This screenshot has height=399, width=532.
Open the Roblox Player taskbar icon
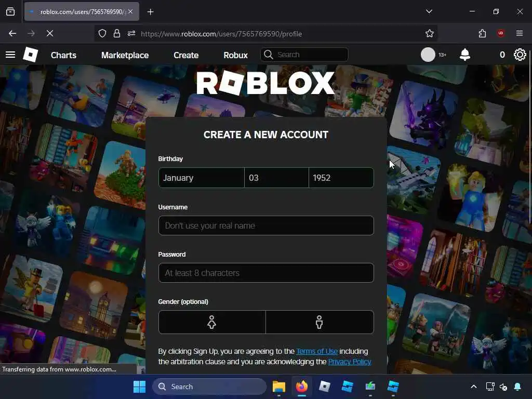[x=324, y=387]
